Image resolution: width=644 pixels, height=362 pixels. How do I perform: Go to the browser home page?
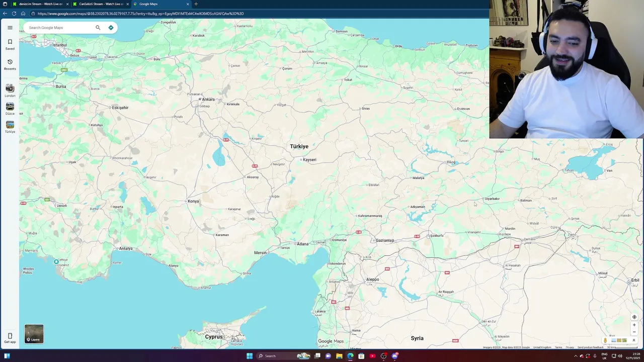[x=23, y=14]
